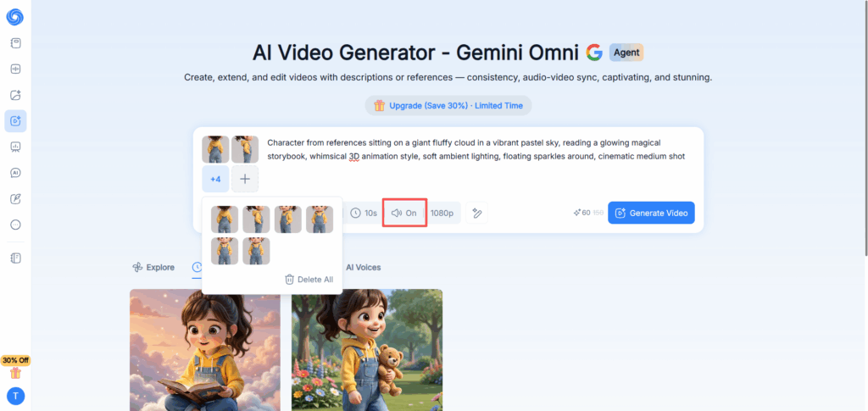Click the Google G logo beside the title
The width and height of the screenshot is (868, 411).
point(594,53)
